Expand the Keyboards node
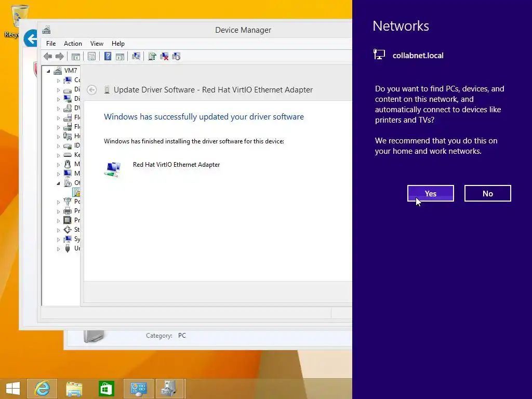This screenshot has height=399, width=532. [x=58, y=155]
